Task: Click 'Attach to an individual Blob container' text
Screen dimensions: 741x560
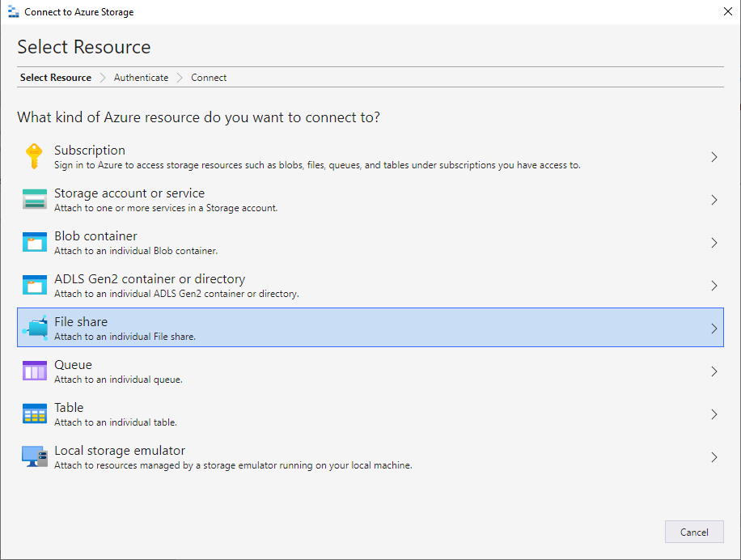Action: point(136,251)
